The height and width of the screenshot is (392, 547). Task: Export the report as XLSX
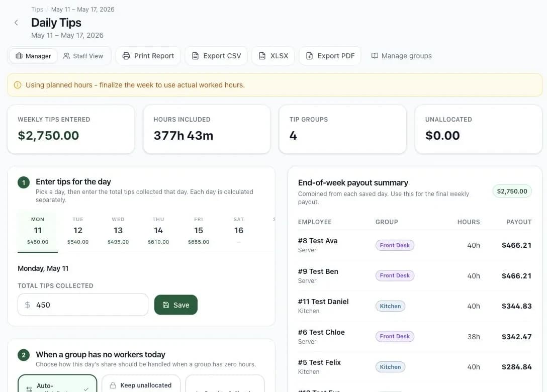273,56
